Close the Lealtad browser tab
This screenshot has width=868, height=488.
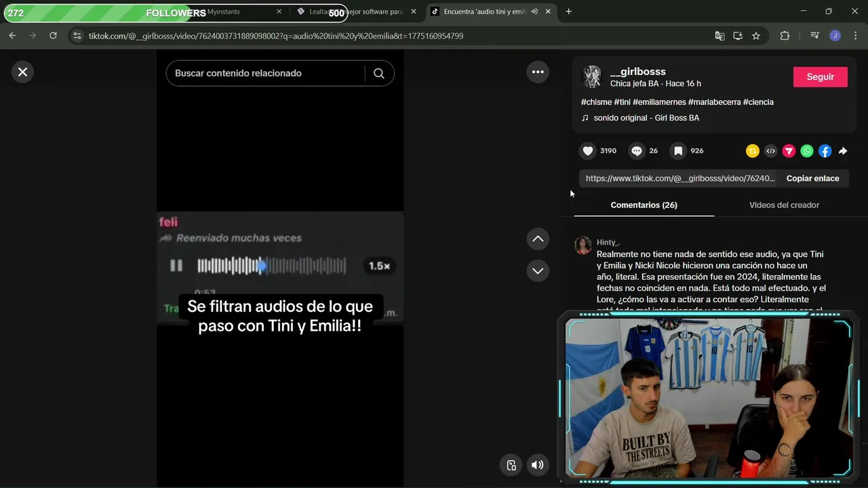coord(413,12)
